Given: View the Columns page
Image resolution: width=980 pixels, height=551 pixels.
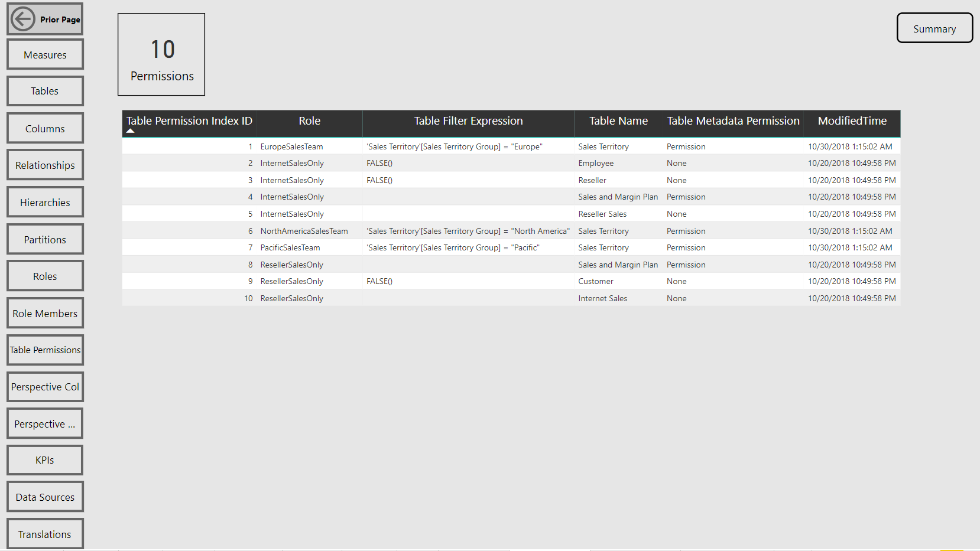Looking at the screenshot, I should (45, 128).
